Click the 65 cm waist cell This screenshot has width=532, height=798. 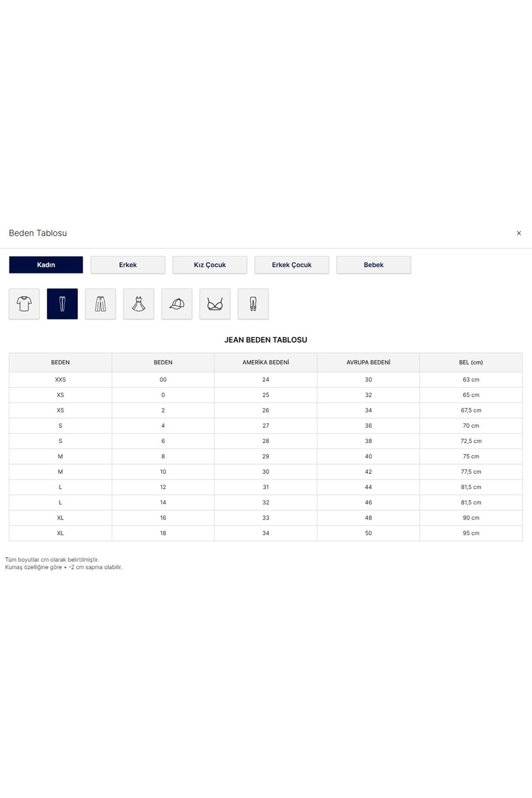(x=471, y=395)
